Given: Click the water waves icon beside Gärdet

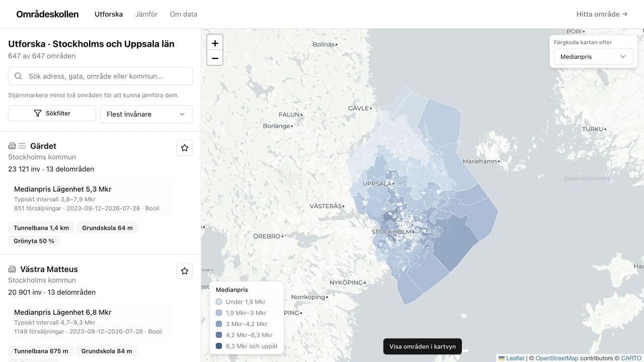Looking at the screenshot, I should 22,146.
